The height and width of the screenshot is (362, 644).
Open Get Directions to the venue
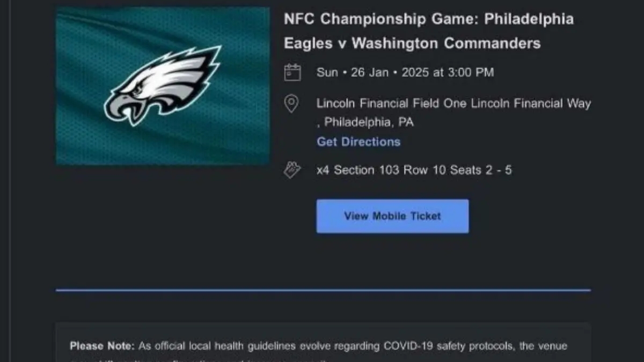358,142
